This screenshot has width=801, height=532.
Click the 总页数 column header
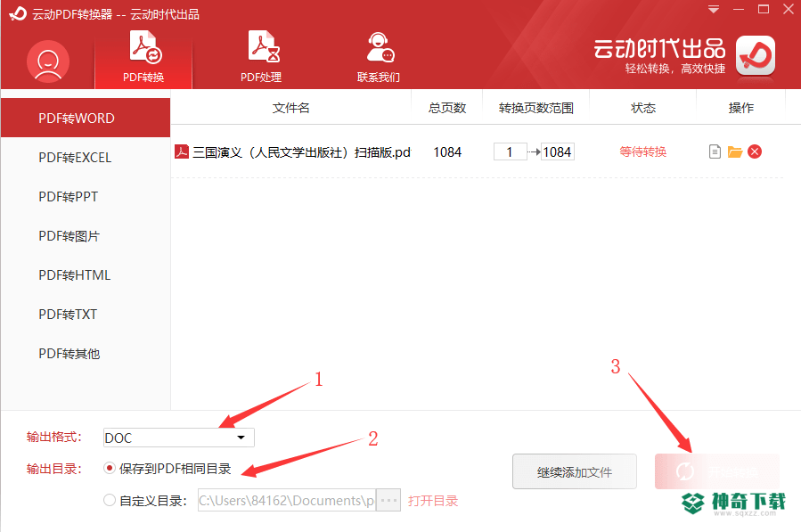pyautogui.click(x=447, y=108)
